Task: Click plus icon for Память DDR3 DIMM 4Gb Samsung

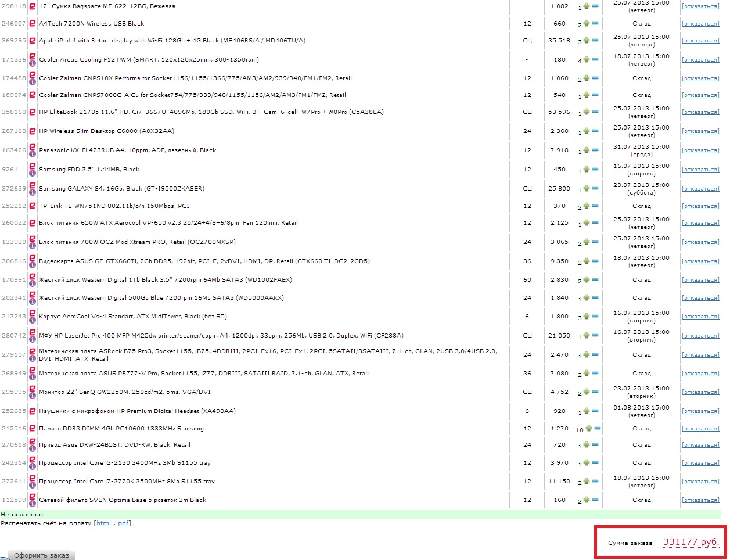Action: tap(589, 429)
